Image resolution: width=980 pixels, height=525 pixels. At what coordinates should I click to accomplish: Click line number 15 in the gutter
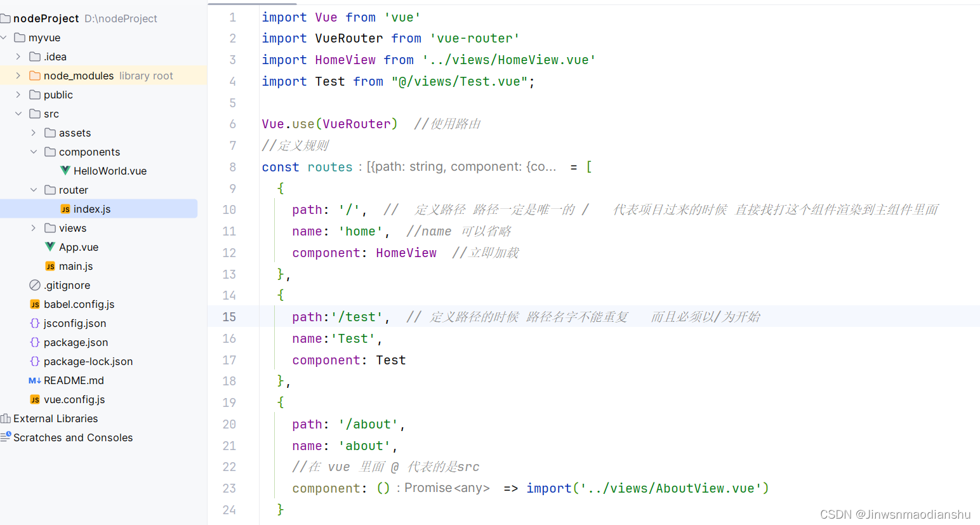[x=229, y=316]
